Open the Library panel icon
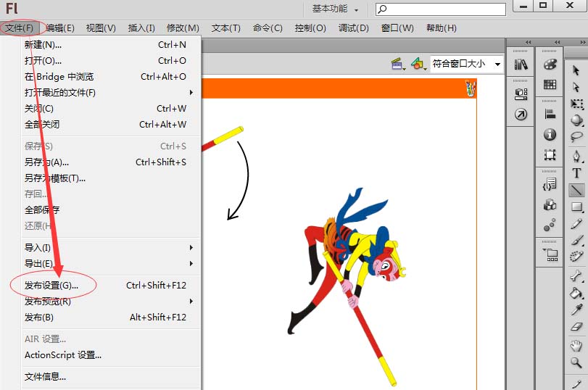The image size is (588, 390). coord(521,65)
